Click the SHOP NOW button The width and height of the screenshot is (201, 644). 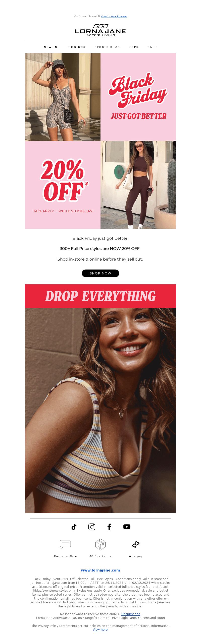click(x=100, y=273)
